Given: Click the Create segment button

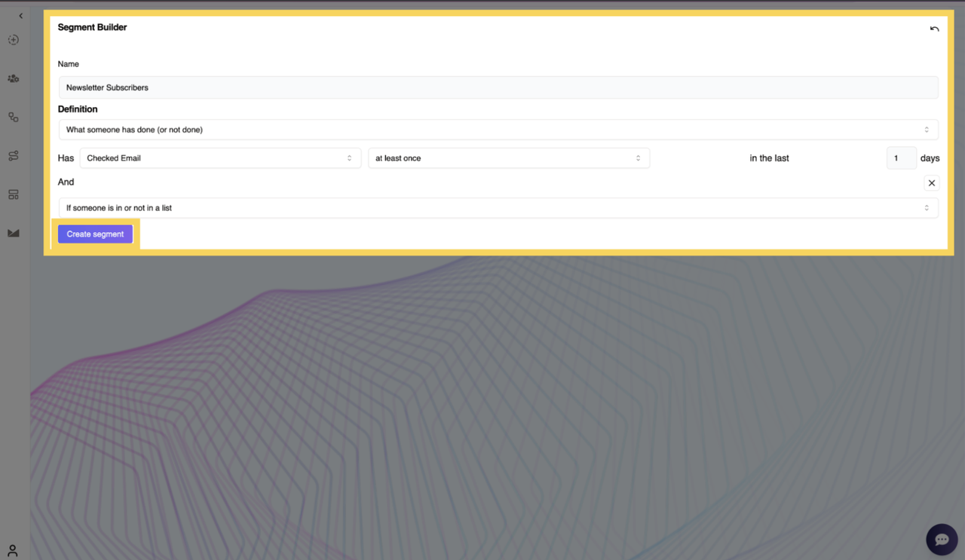Looking at the screenshot, I should coord(95,234).
